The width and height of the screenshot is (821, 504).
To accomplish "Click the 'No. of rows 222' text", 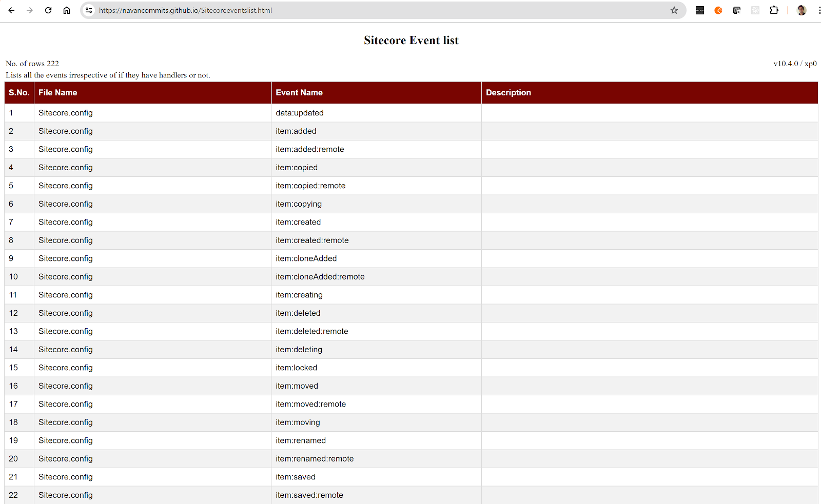I will point(32,64).
